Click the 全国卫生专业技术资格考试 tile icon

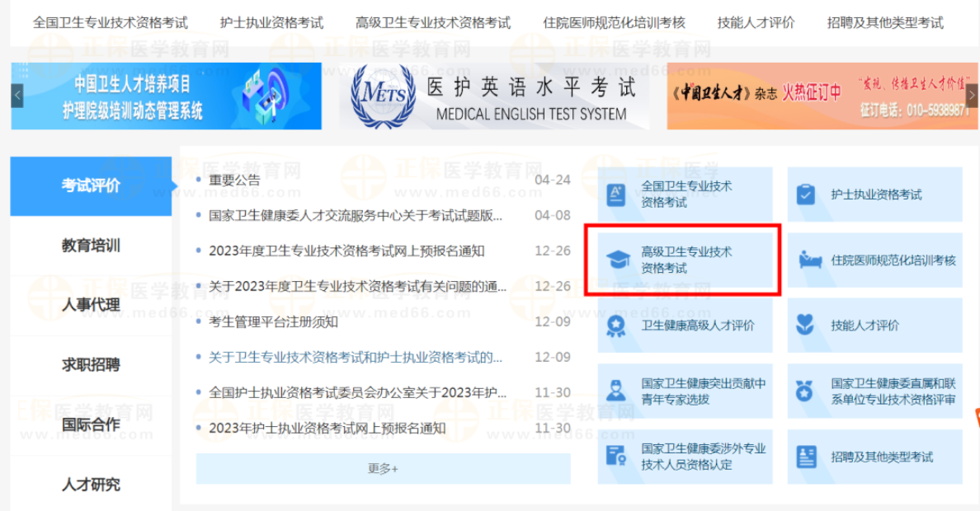615,195
